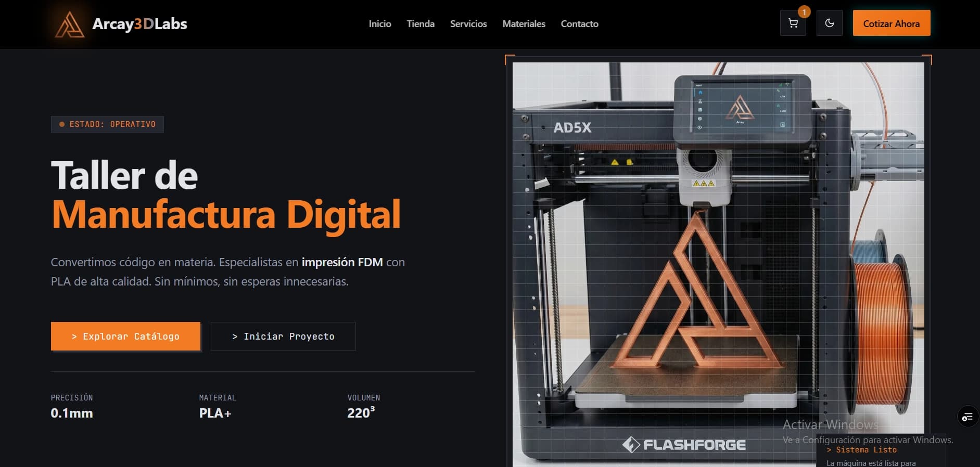Click the VOLUMEN label
This screenshot has height=467, width=980.
point(364,398)
